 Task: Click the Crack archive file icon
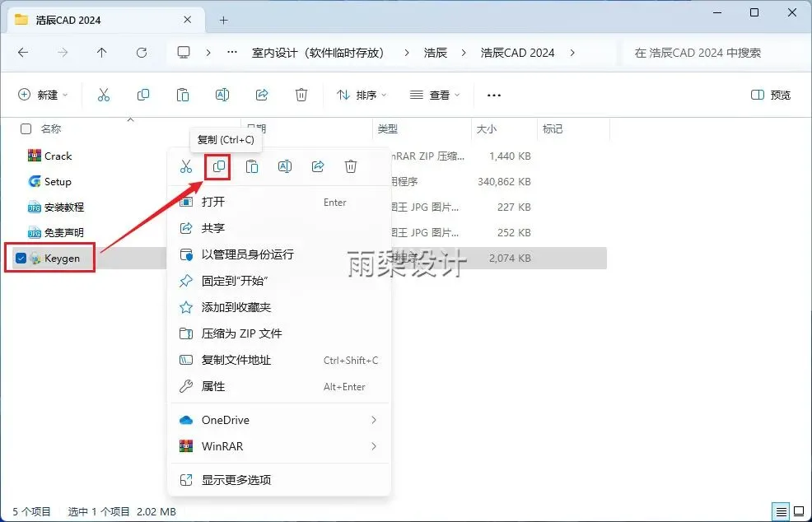[35, 156]
